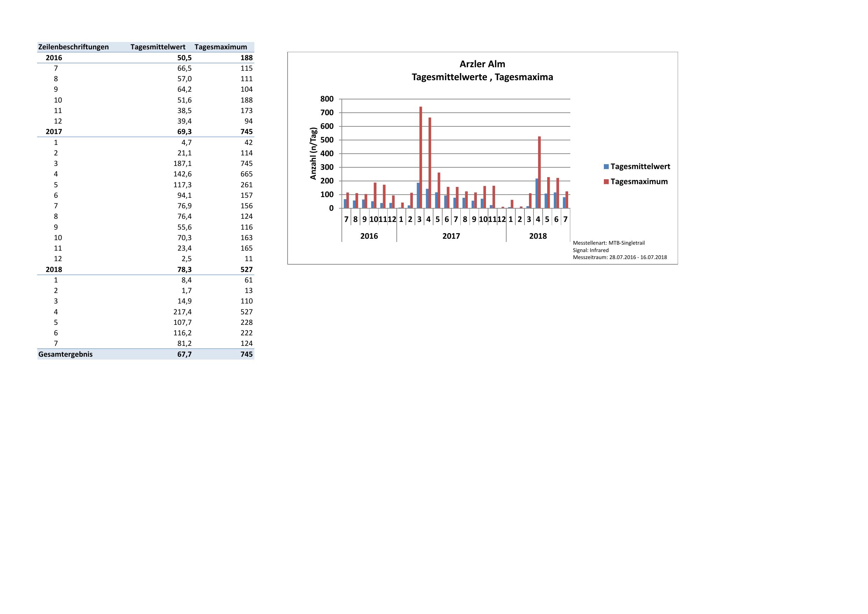868x614 pixels.
Task: Click the Arzler Alm chart title
Action: 482,64
